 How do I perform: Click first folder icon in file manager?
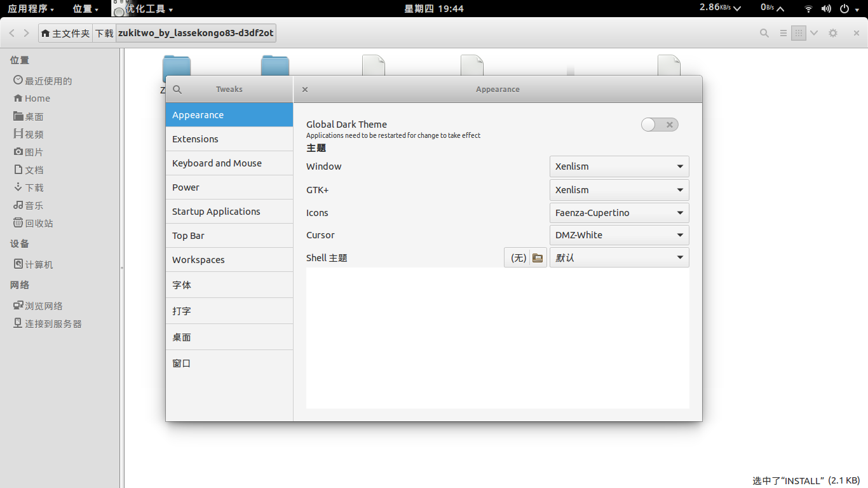coord(177,65)
